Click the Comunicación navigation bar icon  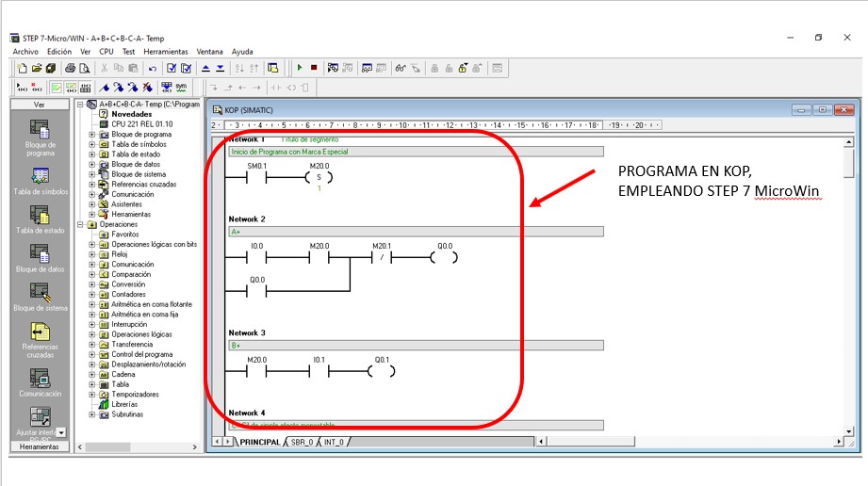pyautogui.click(x=40, y=379)
